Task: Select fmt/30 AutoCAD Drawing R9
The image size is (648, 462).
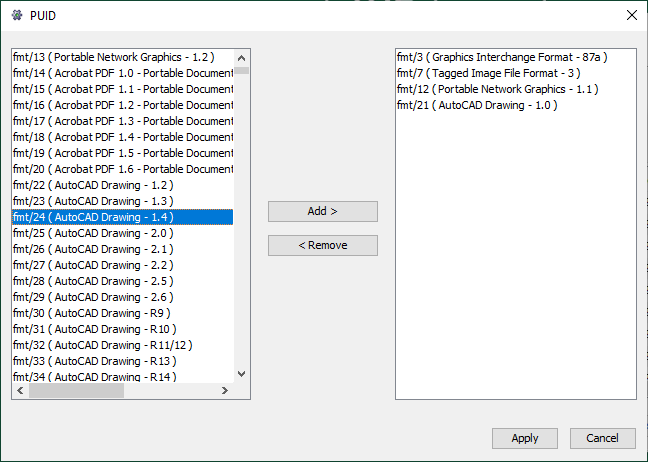Action: 123,313
